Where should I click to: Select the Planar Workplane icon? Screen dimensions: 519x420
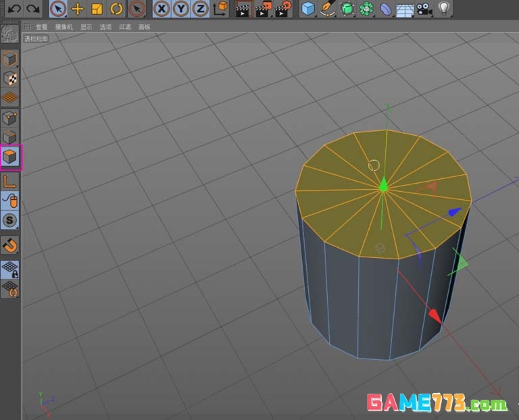9,289
